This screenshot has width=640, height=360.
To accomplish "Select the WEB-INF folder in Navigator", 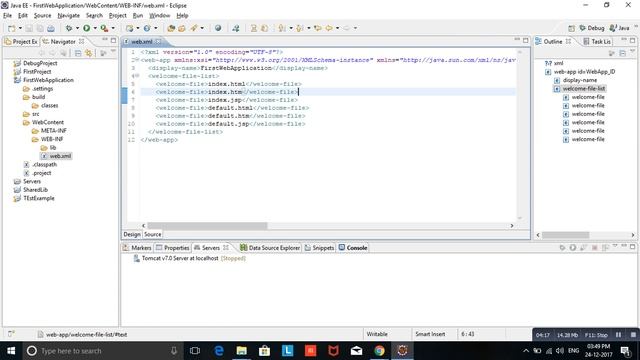I will 52,139.
